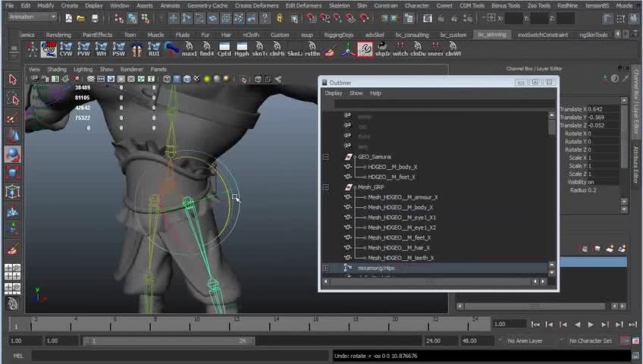Expand the mixamorig:Hips joint hierarchy
Viewport: 643px width, 364px height.
(325, 268)
